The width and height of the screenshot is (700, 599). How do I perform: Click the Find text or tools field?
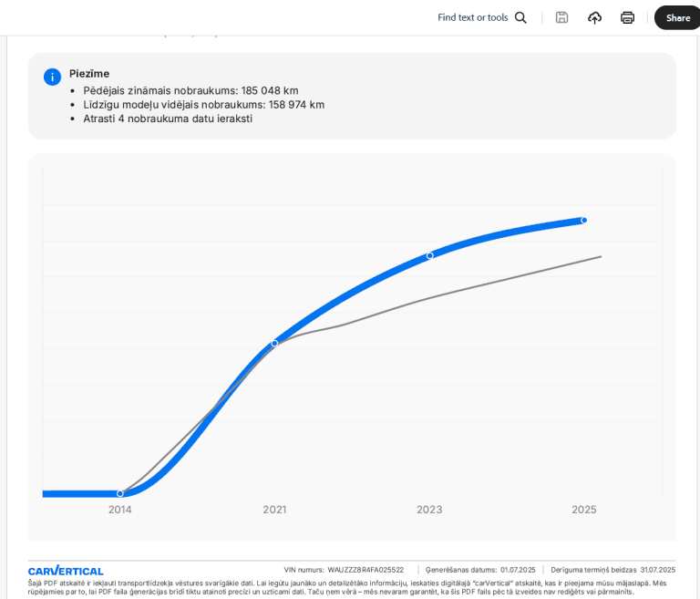[472, 17]
